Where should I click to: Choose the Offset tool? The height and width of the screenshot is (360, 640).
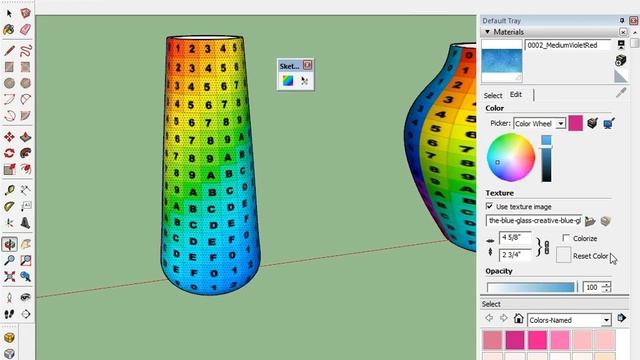(25, 169)
